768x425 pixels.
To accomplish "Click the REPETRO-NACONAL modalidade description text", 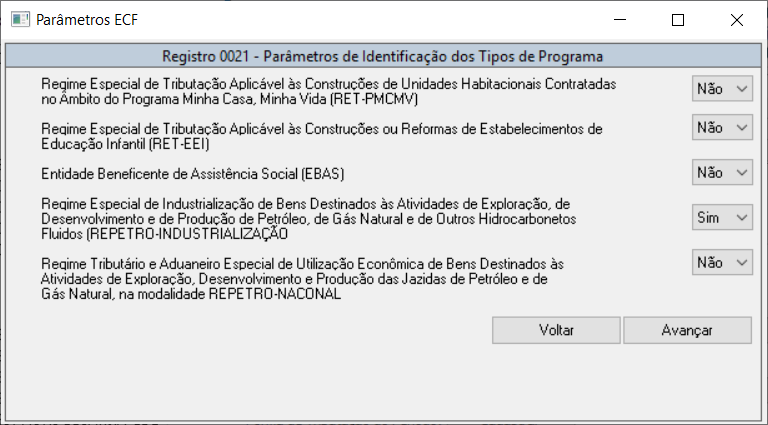I will [302, 279].
